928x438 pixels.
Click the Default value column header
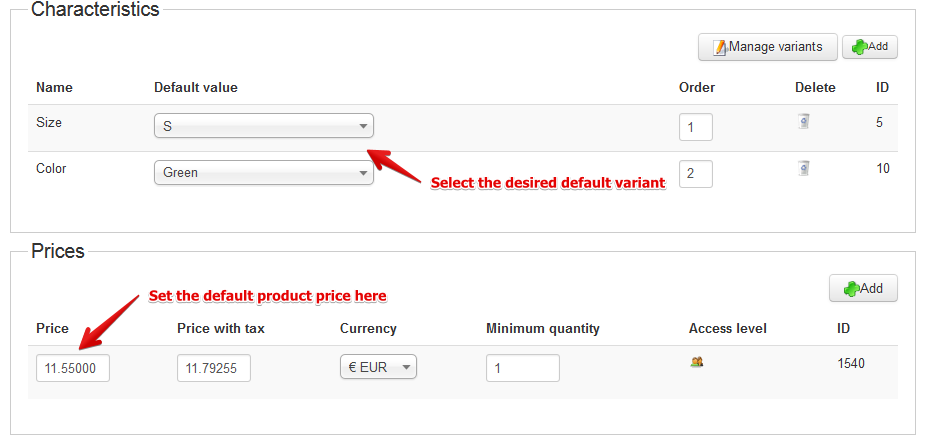[196, 88]
